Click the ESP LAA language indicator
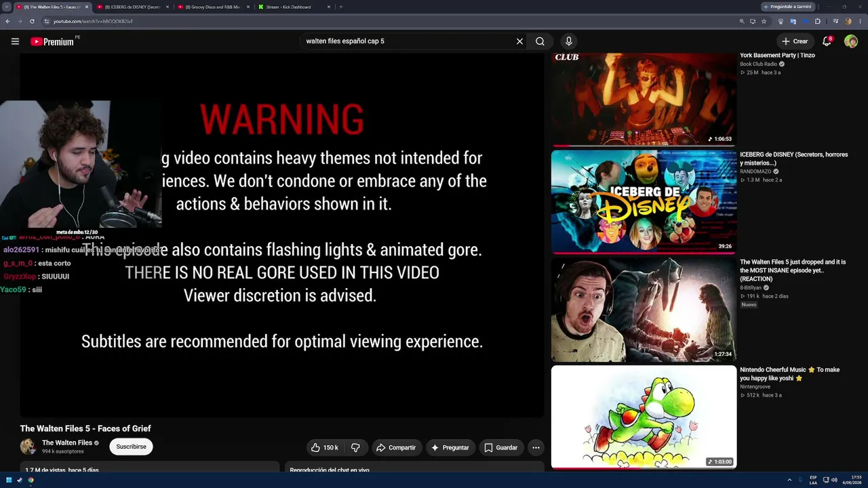Viewport: 868px width, 488px height. coord(813,480)
